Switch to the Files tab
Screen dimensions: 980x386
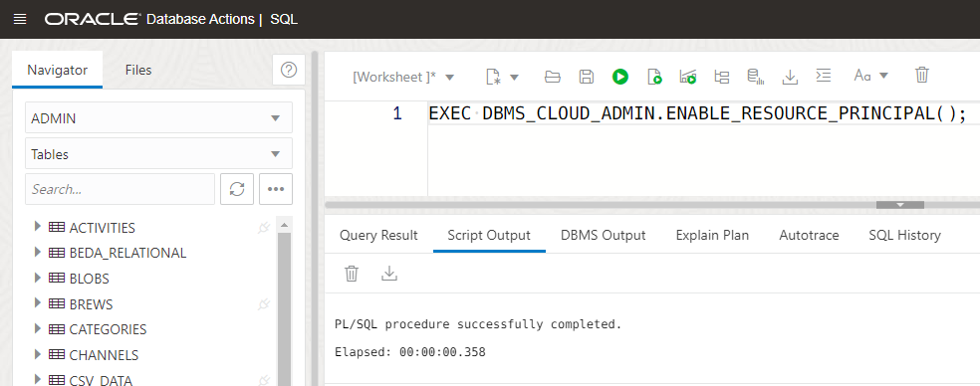pyautogui.click(x=138, y=70)
